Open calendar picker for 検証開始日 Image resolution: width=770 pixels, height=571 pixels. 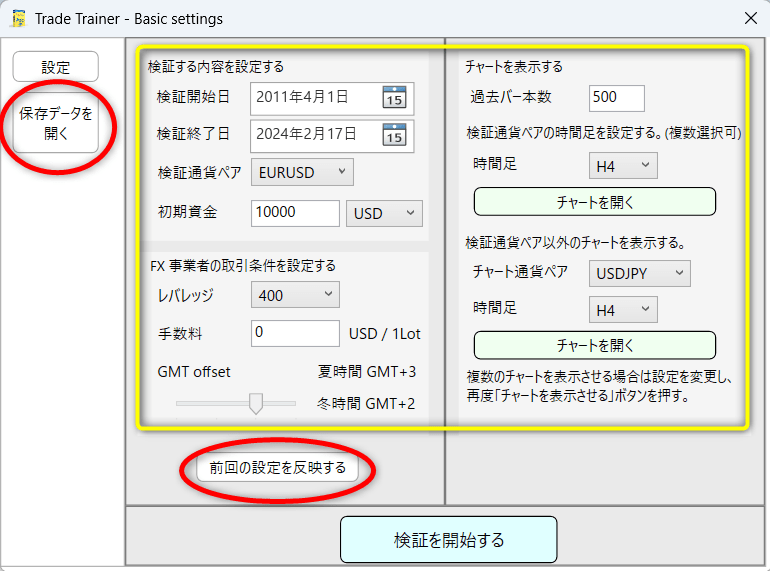point(394,98)
